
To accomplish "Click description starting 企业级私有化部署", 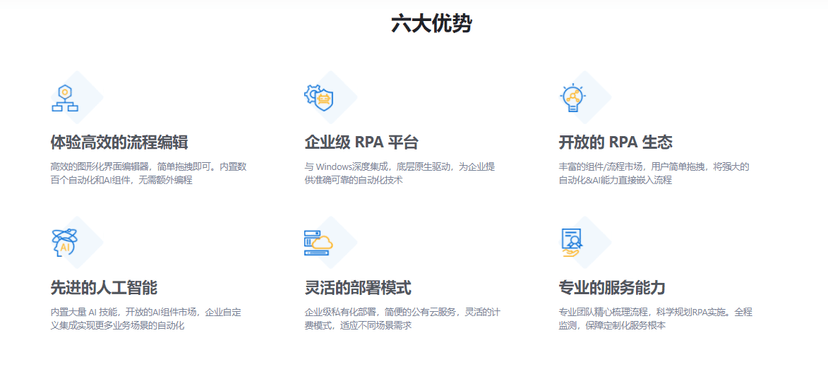I will click(402, 319).
